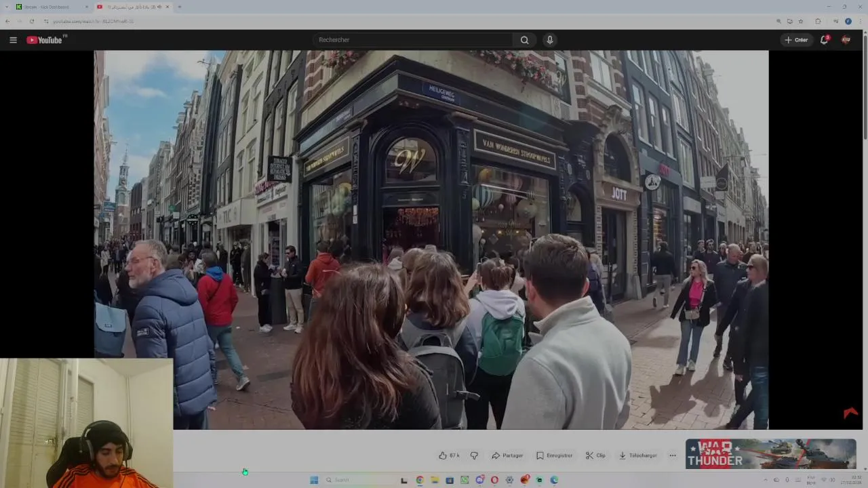
Task: Open WhatsApp from the taskbar
Action: pyautogui.click(x=465, y=480)
